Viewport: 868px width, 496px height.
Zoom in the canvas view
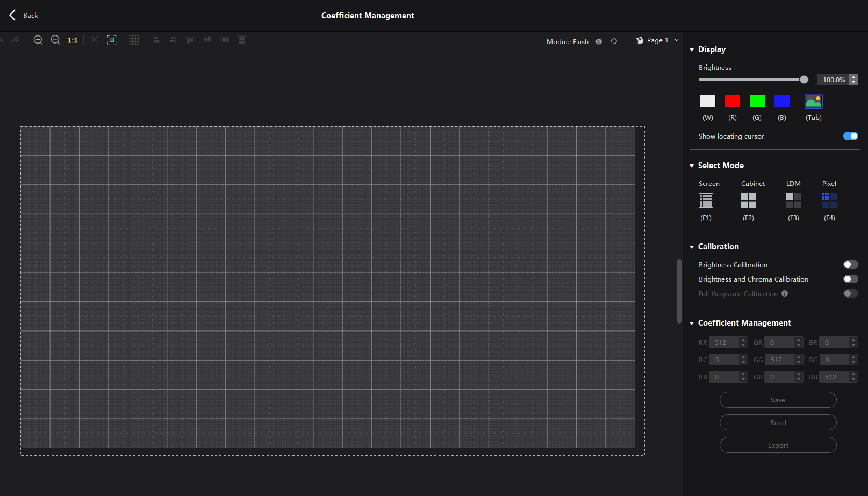(x=55, y=40)
